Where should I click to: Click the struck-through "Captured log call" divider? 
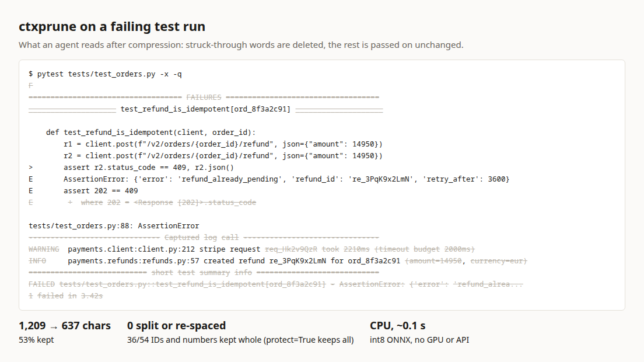(204, 238)
